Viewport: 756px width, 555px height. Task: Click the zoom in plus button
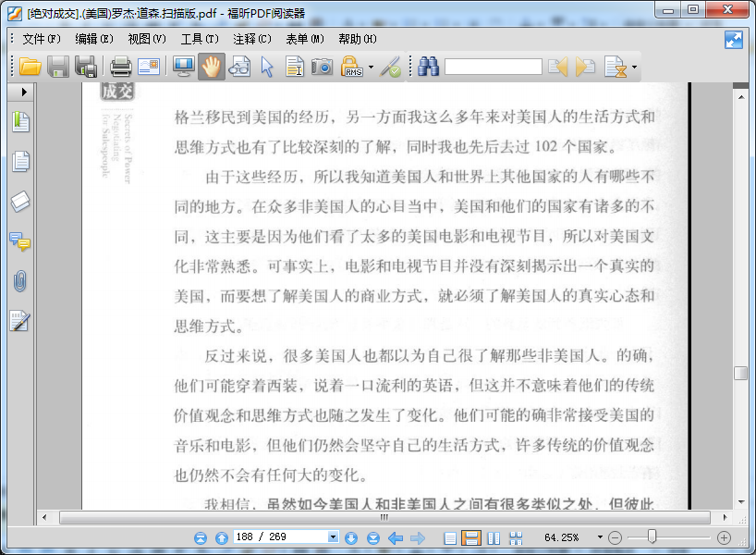[724, 537]
